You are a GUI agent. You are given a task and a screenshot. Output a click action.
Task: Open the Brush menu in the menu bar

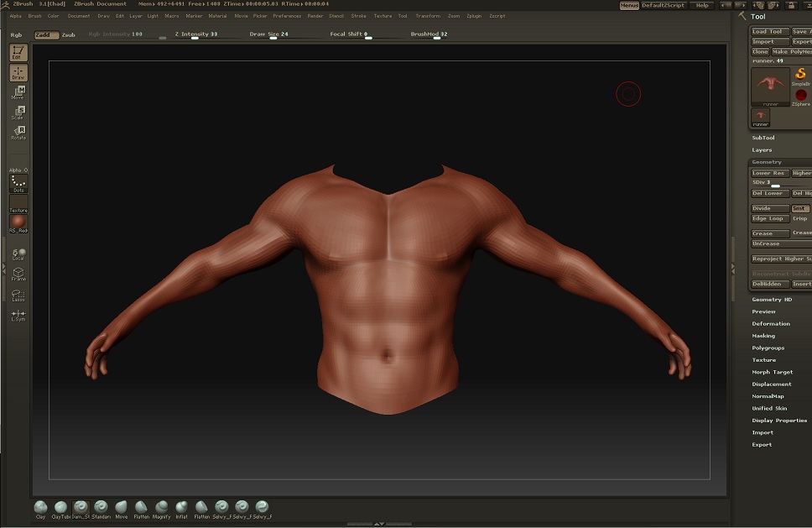(34, 16)
